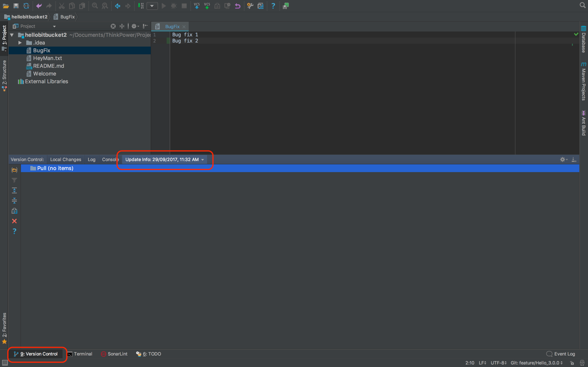Click the Build project binary icon
Viewport: 588px width, 367px height.
141,6
